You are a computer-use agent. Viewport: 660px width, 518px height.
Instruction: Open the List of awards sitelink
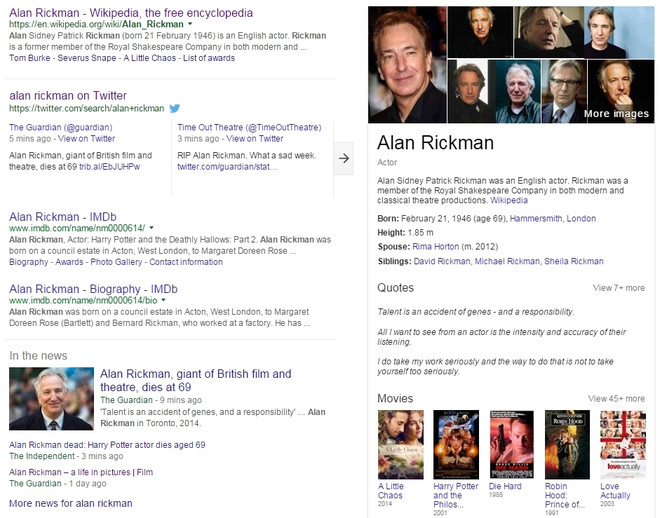pyautogui.click(x=209, y=58)
